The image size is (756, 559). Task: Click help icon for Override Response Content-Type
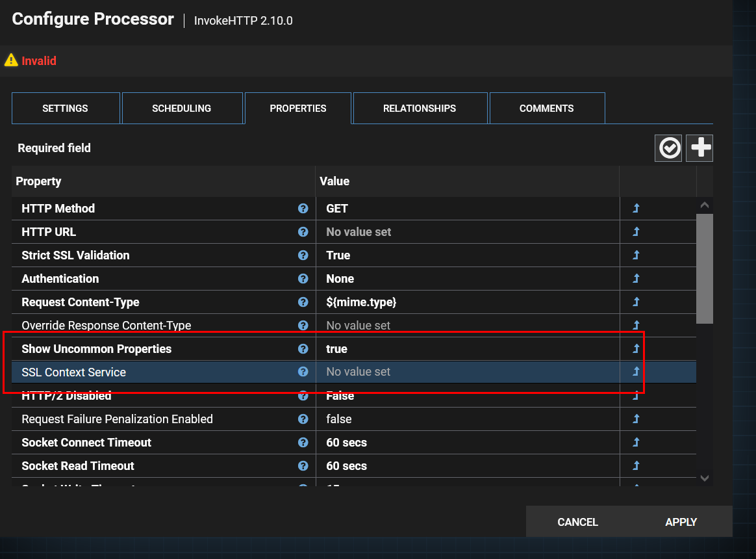pos(303,326)
